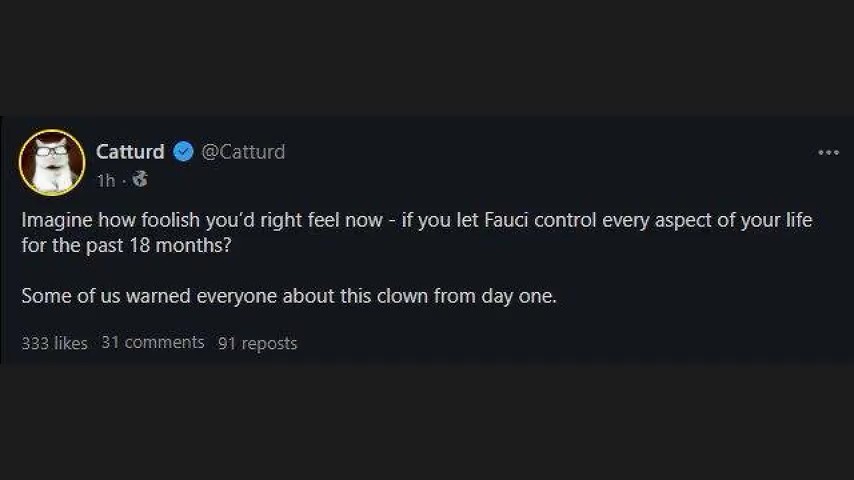This screenshot has width=854, height=480.
Task: Show the 91 reposts
Action: click(257, 343)
